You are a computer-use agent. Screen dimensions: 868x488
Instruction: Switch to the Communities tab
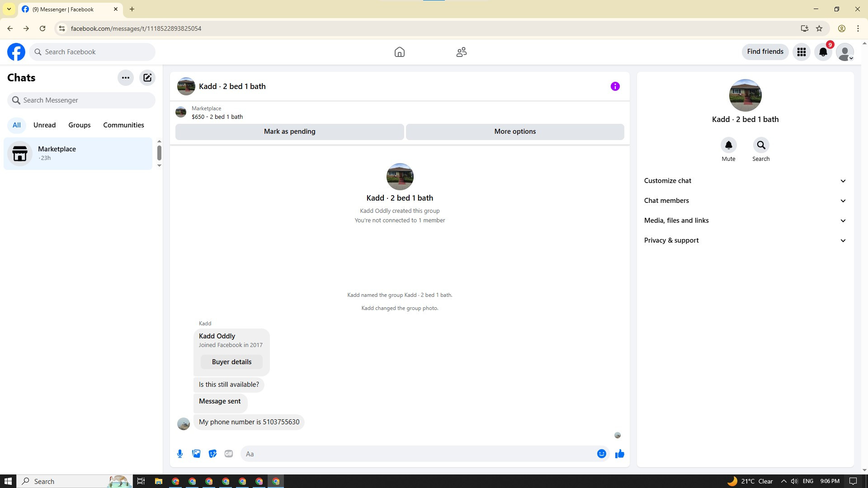pos(123,125)
